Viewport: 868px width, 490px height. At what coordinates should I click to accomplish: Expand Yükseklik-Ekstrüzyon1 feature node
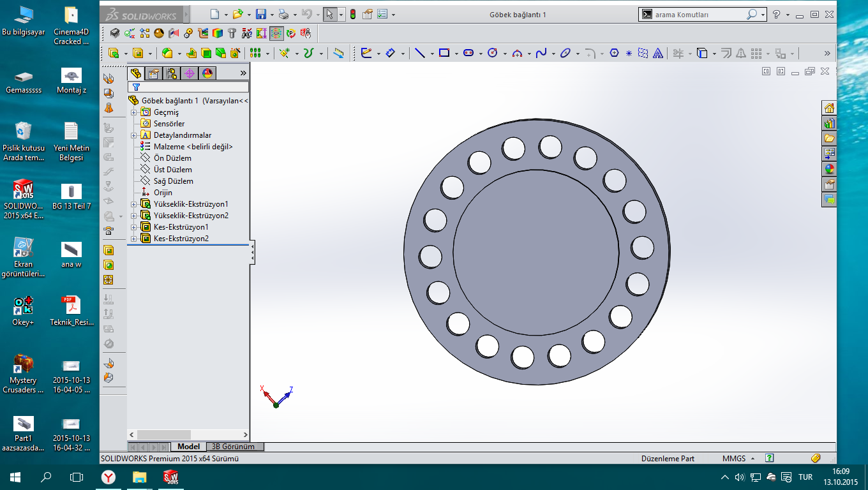tap(134, 204)
